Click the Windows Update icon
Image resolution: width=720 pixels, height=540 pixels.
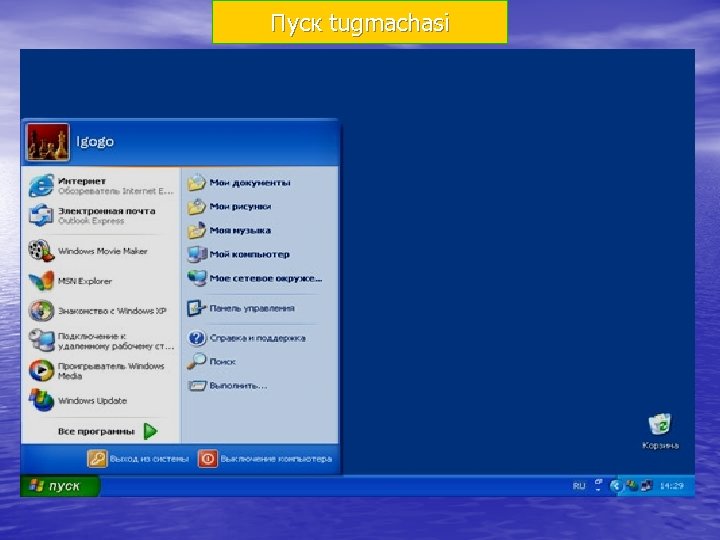(x=41, y=400)
